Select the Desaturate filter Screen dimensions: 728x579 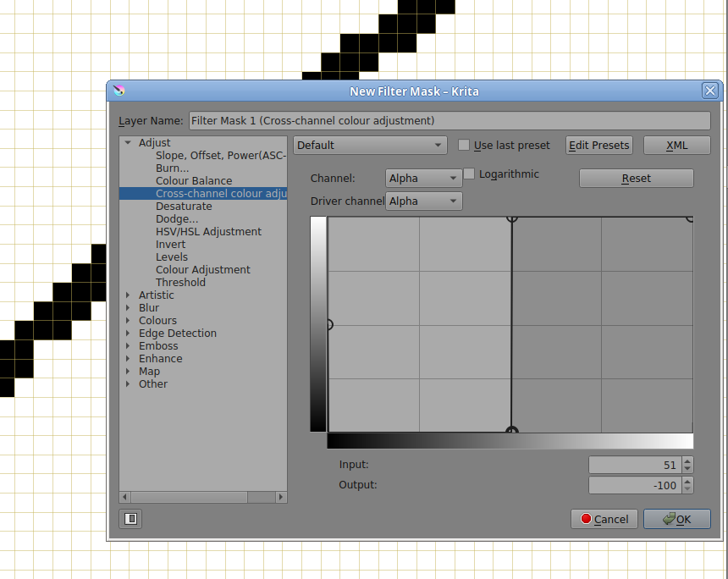(184, 207)
